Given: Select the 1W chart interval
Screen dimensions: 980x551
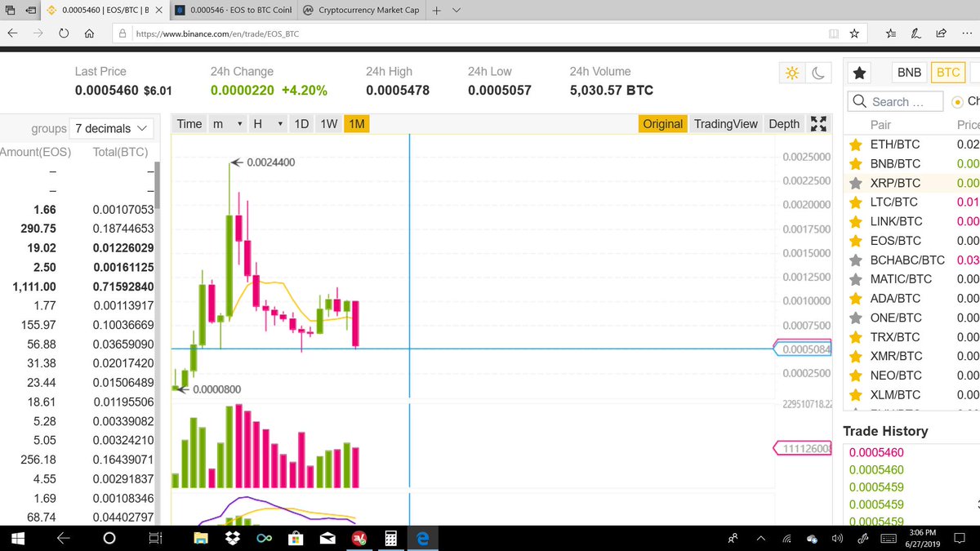Looking at the screenshot, I should 328,124.
